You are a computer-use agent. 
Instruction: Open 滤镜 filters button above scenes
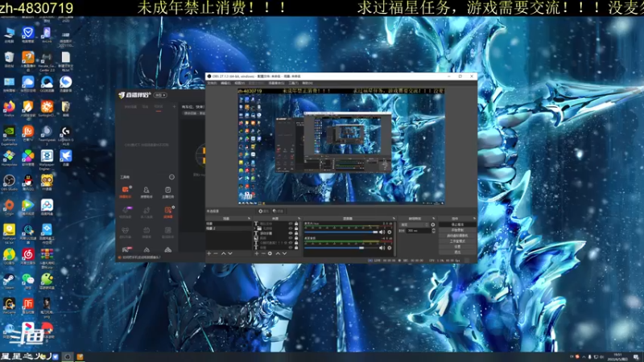click(278, 212)
